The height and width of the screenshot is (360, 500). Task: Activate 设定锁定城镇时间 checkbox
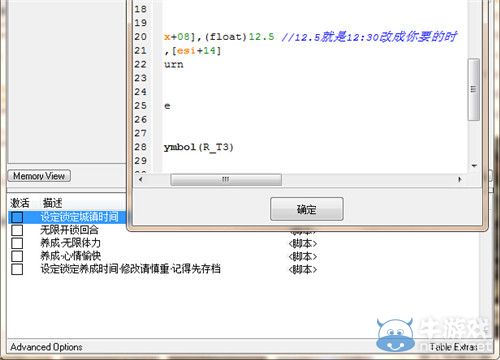click(17, 217)
